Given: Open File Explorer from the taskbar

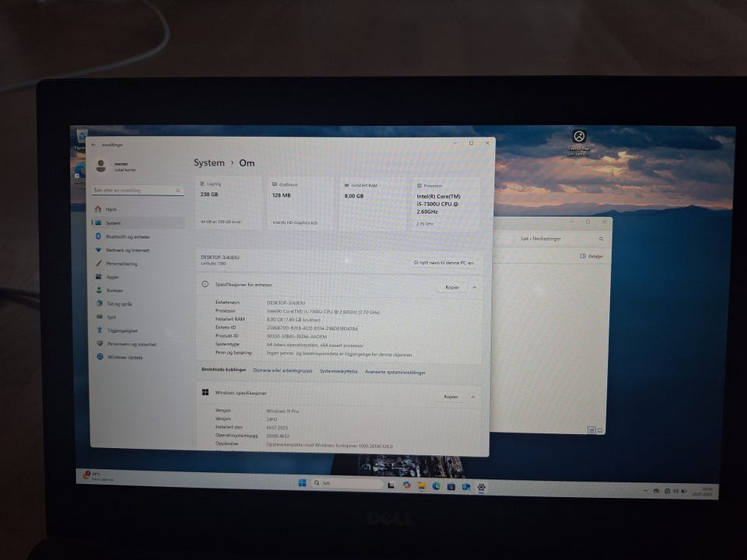Looking at the screenshot, I should pos(421,485).
